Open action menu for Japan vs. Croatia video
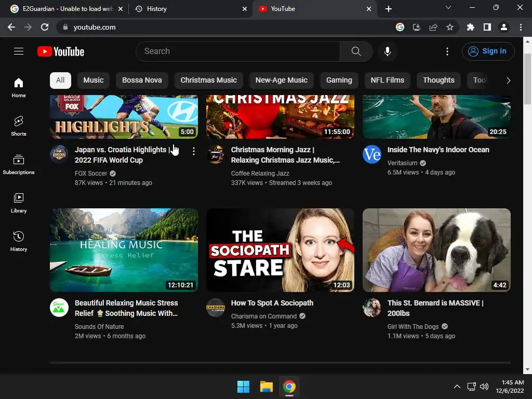Viewport: 532px width, 399px height. [x=193, y=151]
